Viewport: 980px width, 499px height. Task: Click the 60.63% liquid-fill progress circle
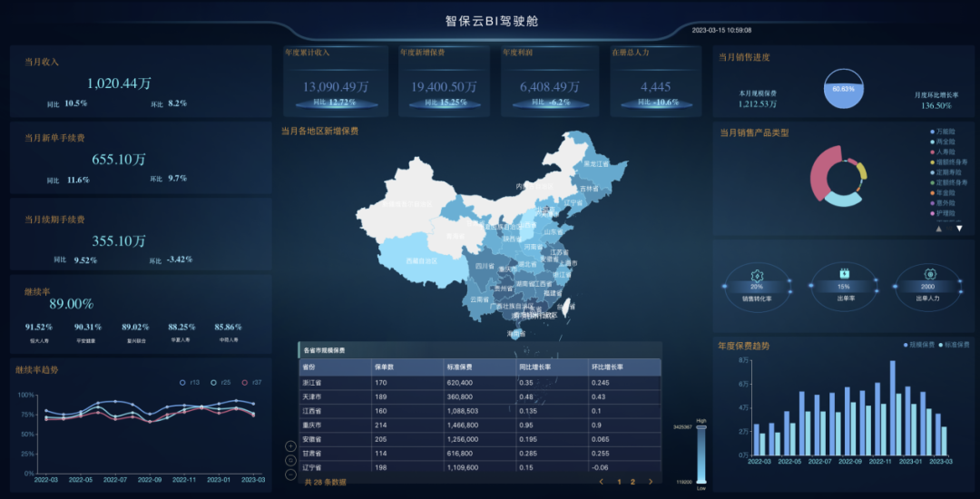843,88
